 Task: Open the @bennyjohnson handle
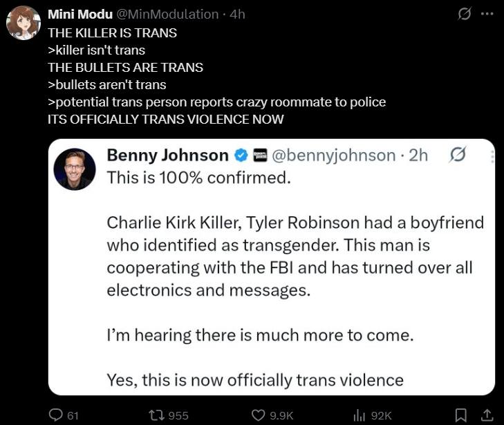tap(334, 155)
